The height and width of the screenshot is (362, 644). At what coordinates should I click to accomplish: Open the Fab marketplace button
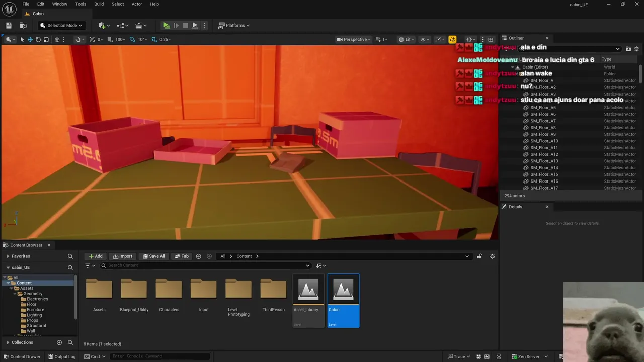pyautogui.click(x=182, y=256)
